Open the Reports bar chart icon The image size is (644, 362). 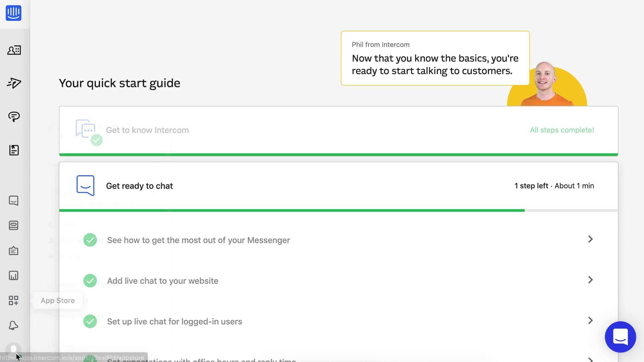click(13, 276)
